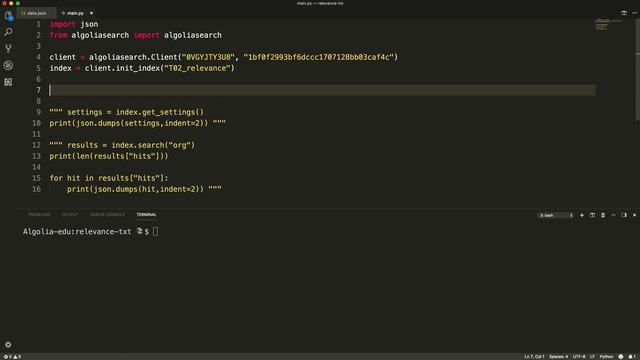This screenshot has width=640, height=360.
Task: Split the terminal panel
Action: pos(592,215)
